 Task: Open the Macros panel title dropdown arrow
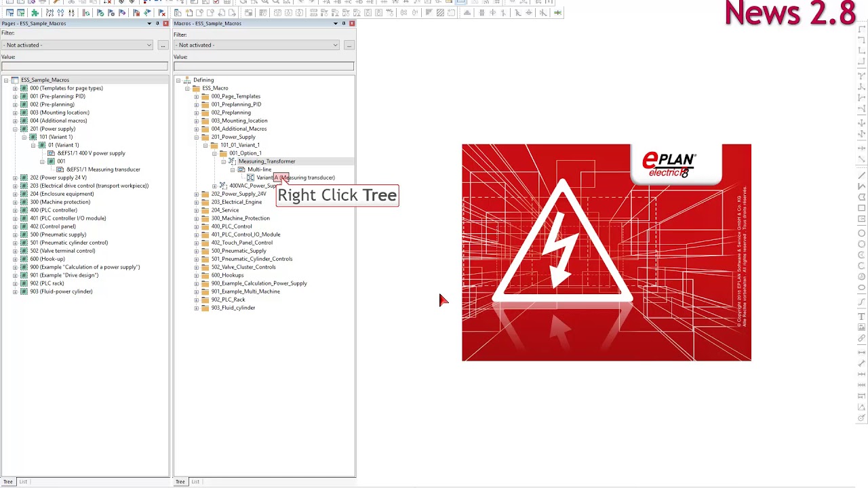tap(335, 24)
